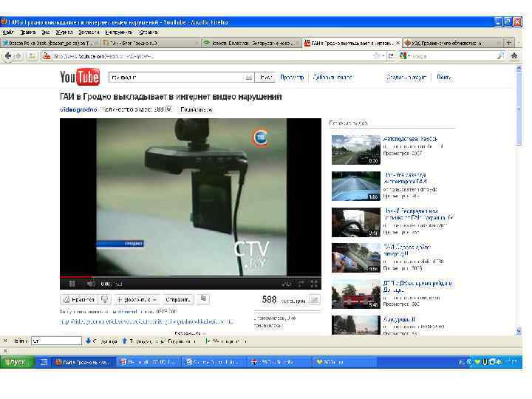Click the Войти sign-in link
This screenshot has height=399, width=532.
click(x=444, y=78)
